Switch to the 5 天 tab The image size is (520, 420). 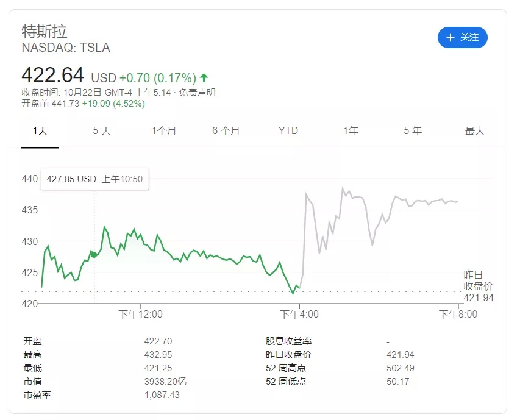click(x=102, y=131)
